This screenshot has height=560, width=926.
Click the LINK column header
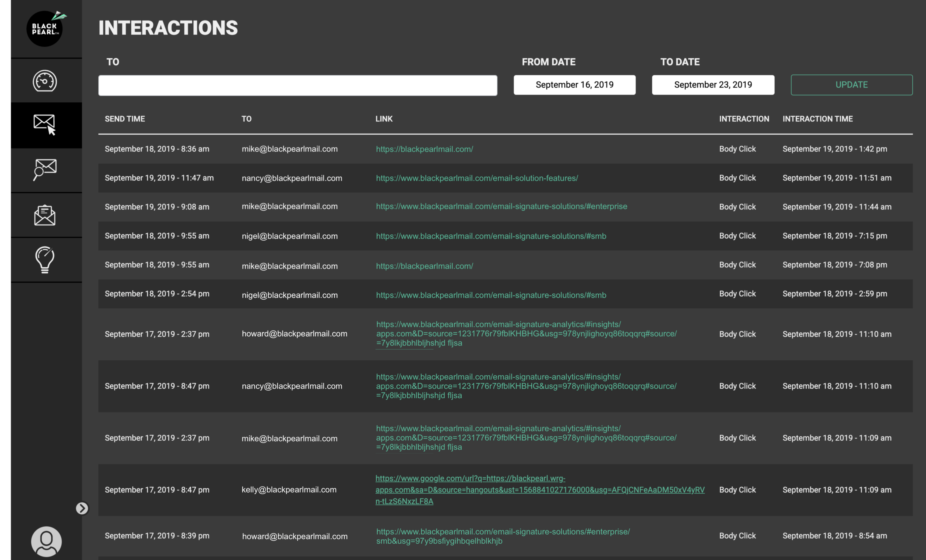(x=384, y=119)
